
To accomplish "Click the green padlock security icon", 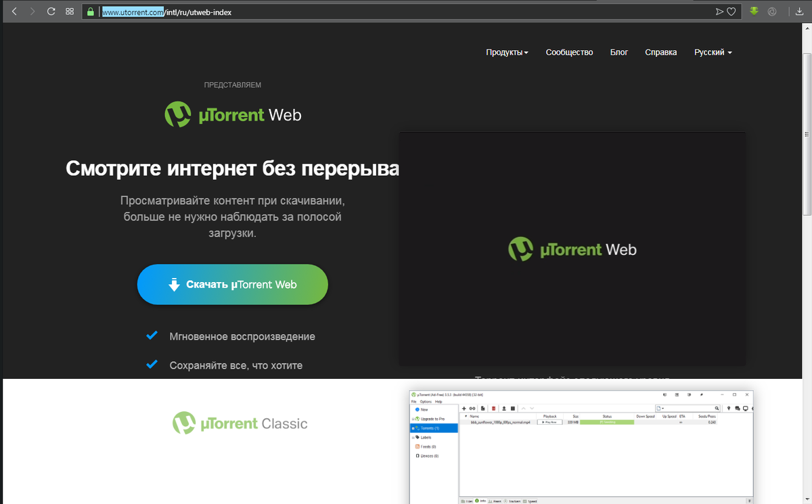I will click(91, 12).
